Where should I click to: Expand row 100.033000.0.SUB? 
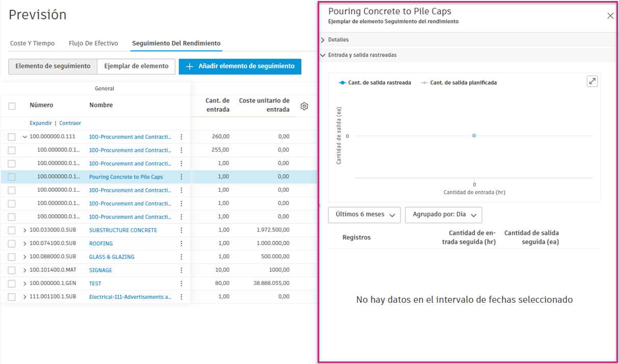pos(24,230)
